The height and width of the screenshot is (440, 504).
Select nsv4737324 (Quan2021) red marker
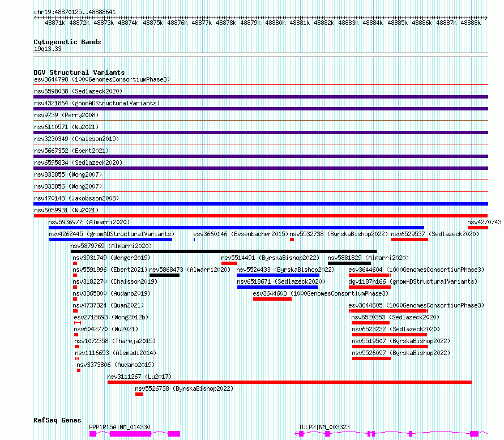click(x=75, y=311)
